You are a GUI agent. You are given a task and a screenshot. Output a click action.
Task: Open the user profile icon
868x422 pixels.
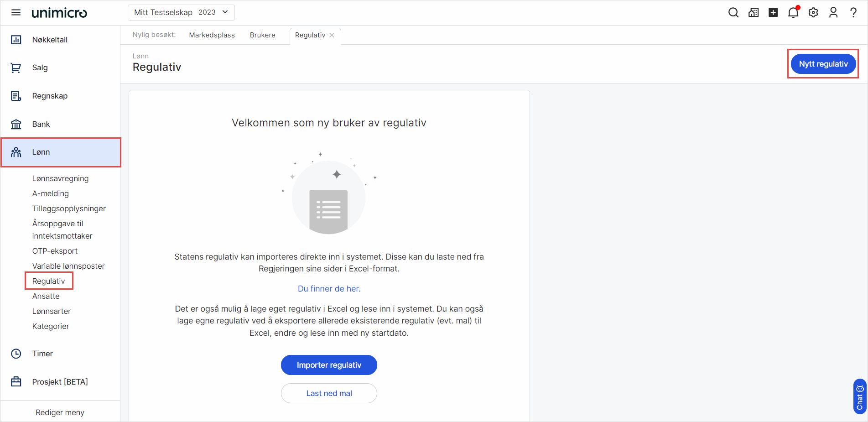(833, 12)
